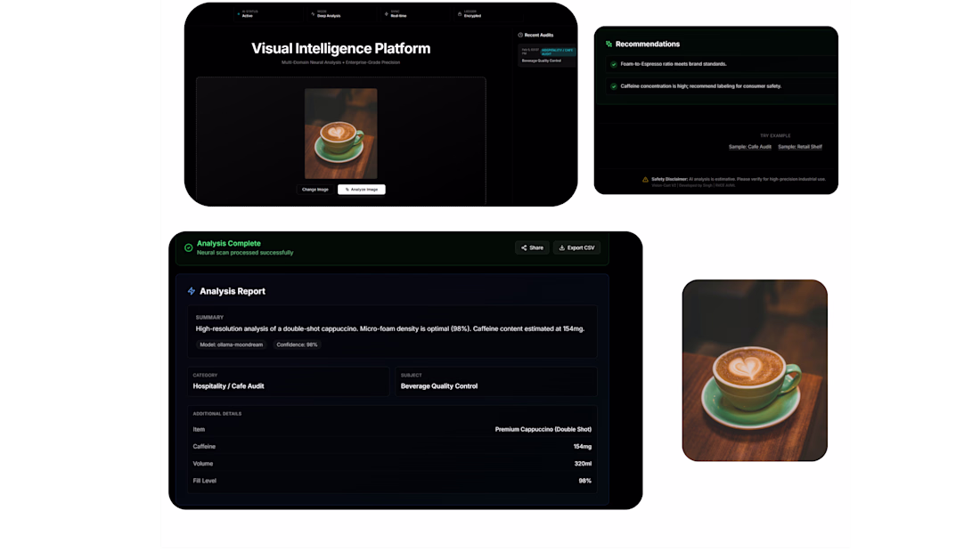Click the Deep Analysis mode icon
Viewport: 980px width, 551px height.
click(313, 13)
